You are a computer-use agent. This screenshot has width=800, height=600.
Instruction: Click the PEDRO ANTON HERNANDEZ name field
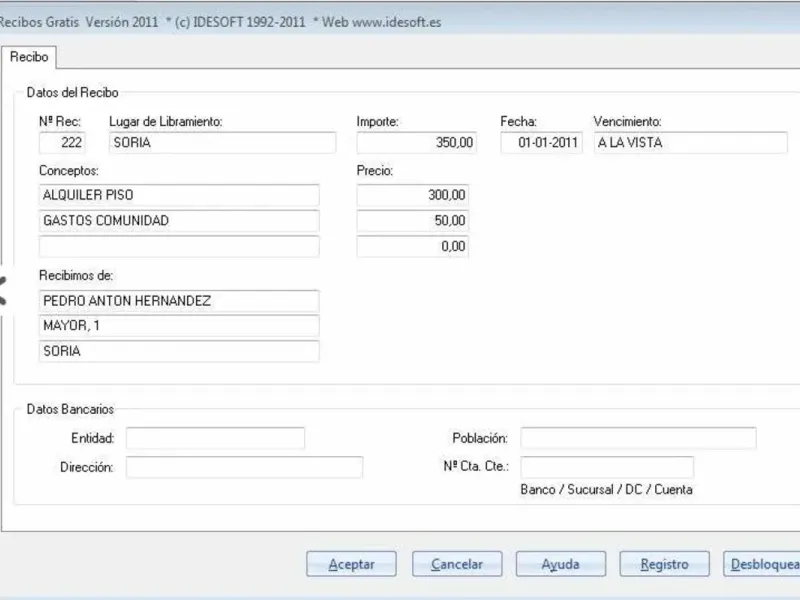coord(179,301)
